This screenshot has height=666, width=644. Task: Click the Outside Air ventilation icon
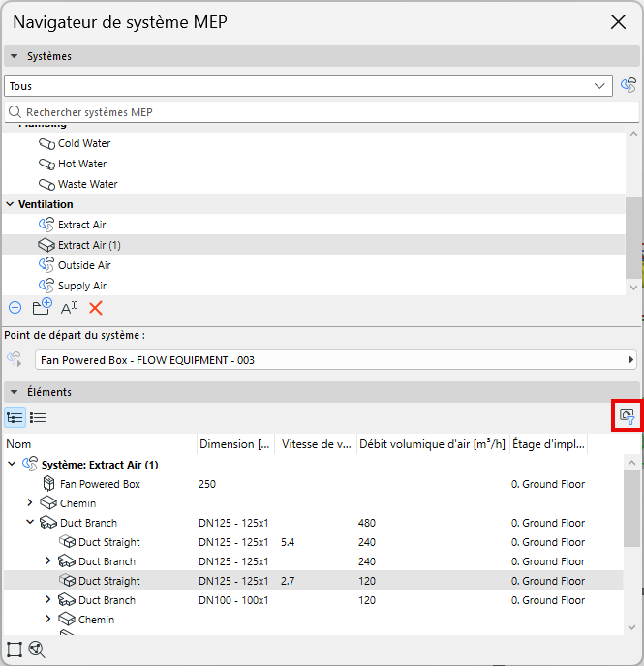click(x=46, y=265)
